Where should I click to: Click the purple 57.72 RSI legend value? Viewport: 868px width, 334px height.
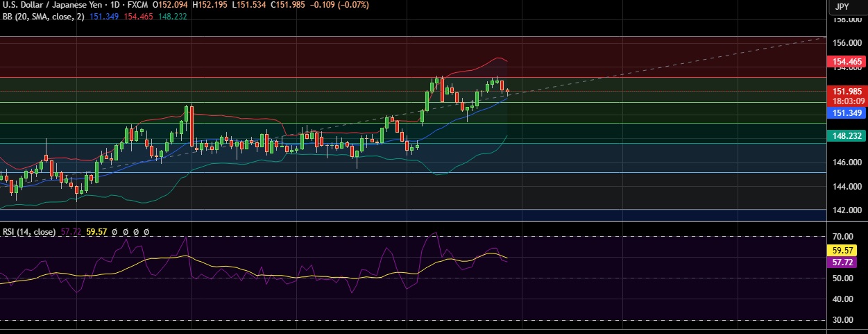click(x=71, y=232)
